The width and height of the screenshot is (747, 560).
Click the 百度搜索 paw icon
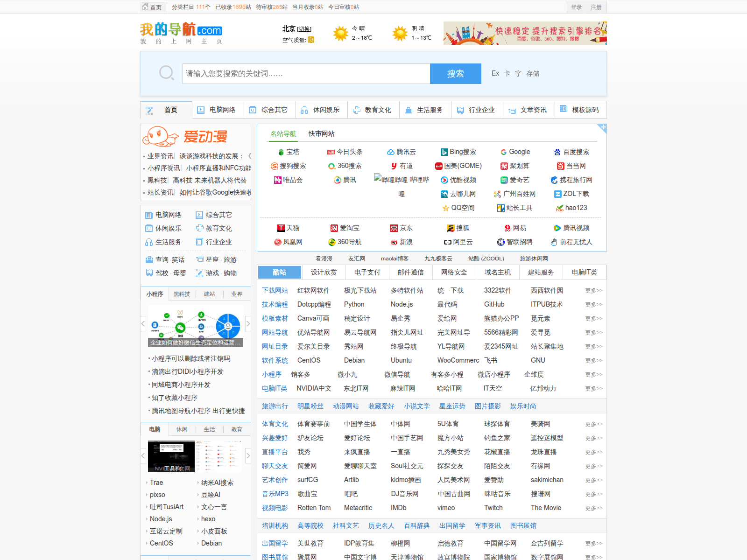[x=557, y=152]
